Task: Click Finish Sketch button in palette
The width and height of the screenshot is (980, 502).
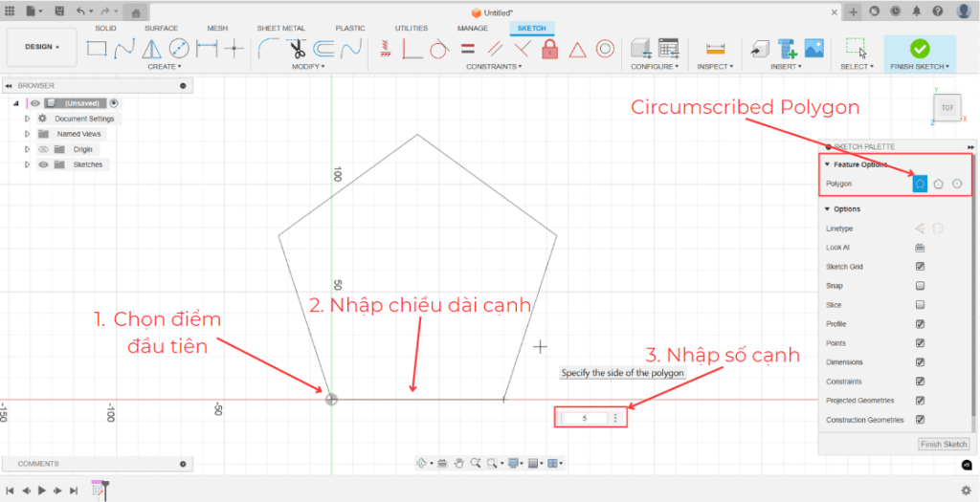Action: click(x=943, y=445)
